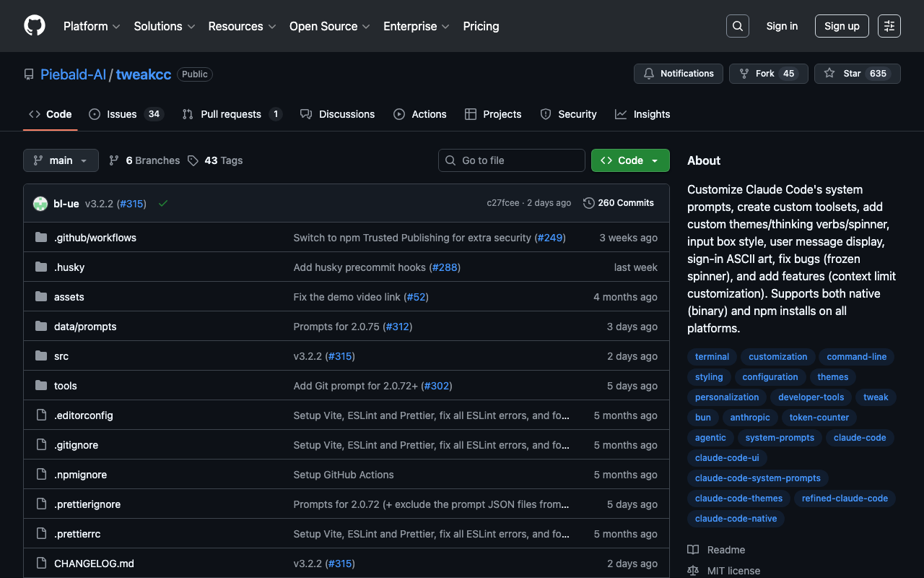Open the src folder
924x578 pixels.
61,356
